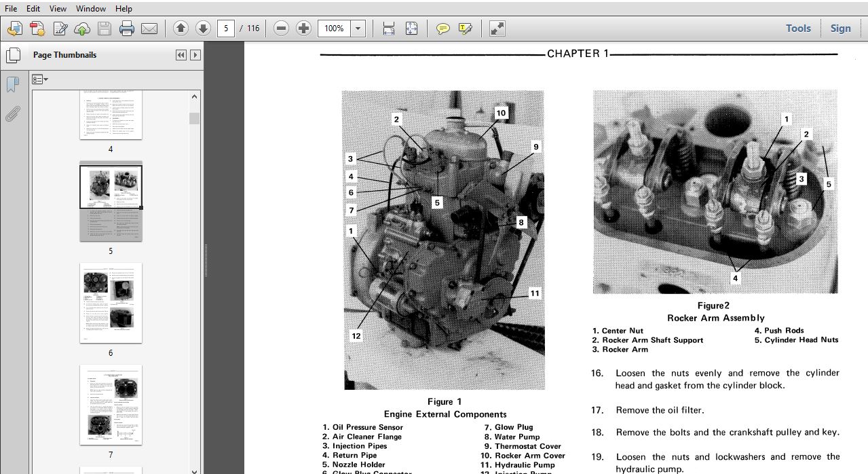Open the Attachments paperclip panel
This screenshot has height=474, width=868.
tap(12, 113)
